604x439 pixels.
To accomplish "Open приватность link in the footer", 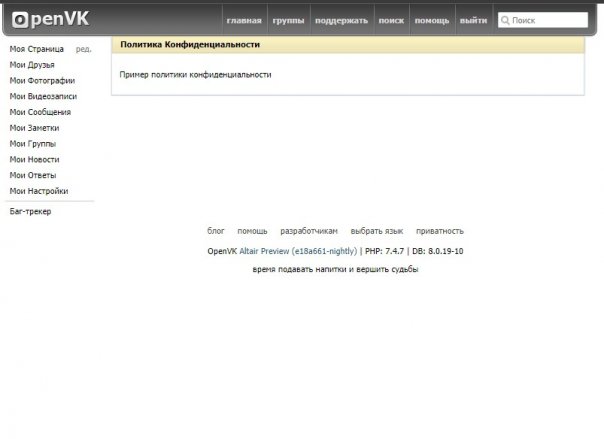I will [440, 231].
